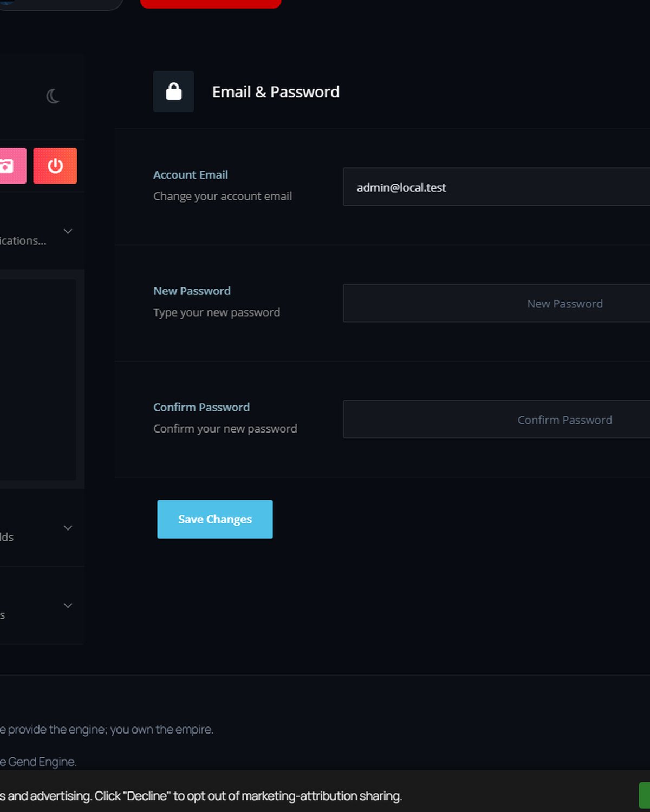Click the 'New Password' label on the left
Viewport: 650px width, 812px height.
(192, 291)
